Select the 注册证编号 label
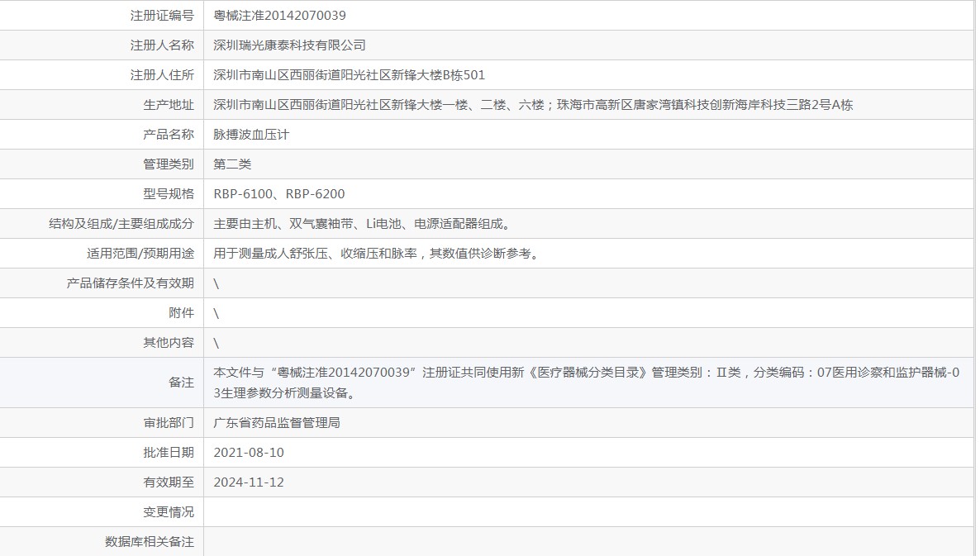This screenshot has width=980, height=556. (162, 16)
